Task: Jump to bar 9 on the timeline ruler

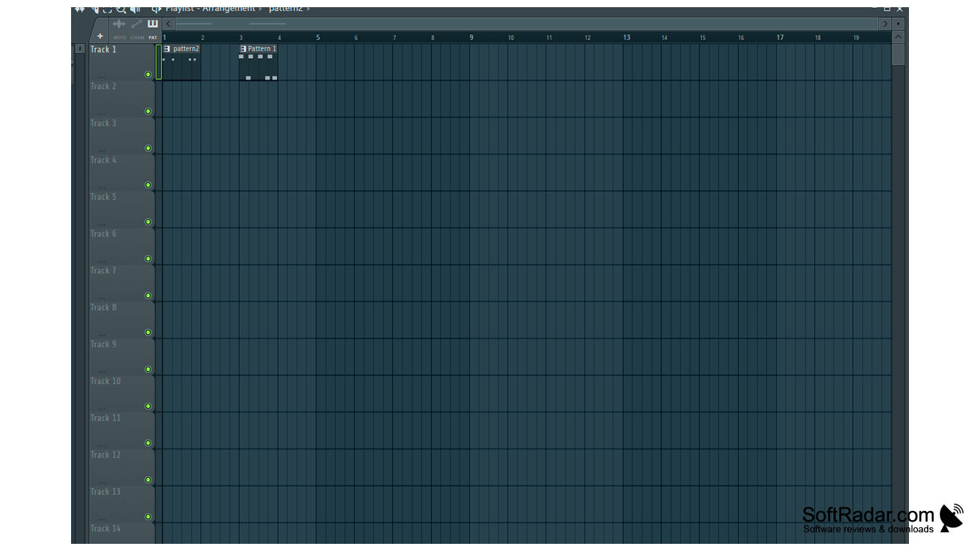Action: (x=472, y=37)
